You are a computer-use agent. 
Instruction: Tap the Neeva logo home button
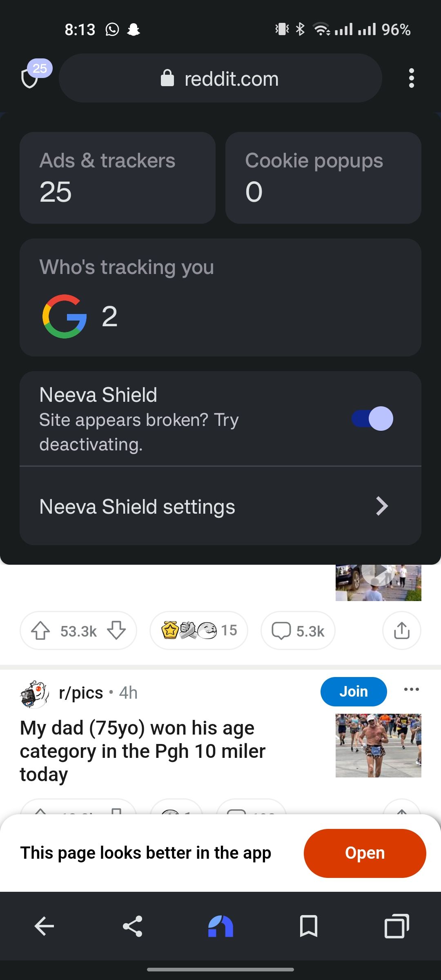click(x=220, y=926)
